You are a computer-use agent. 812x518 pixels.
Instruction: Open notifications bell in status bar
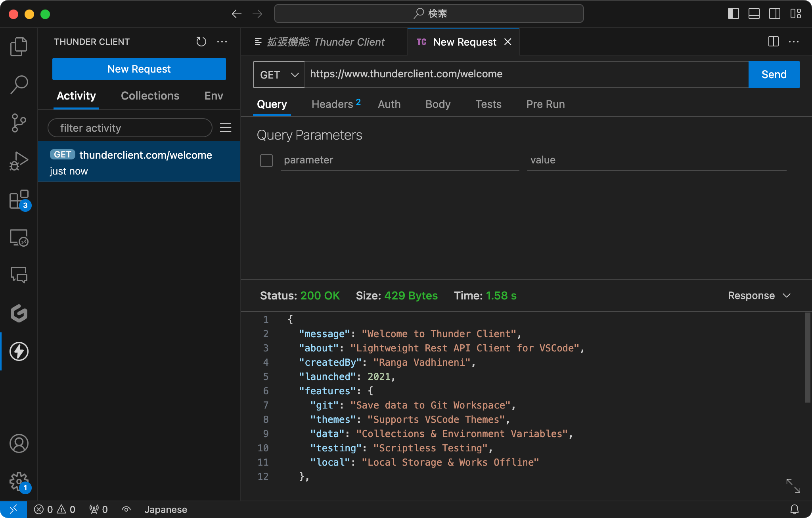(x=795, y=509)
